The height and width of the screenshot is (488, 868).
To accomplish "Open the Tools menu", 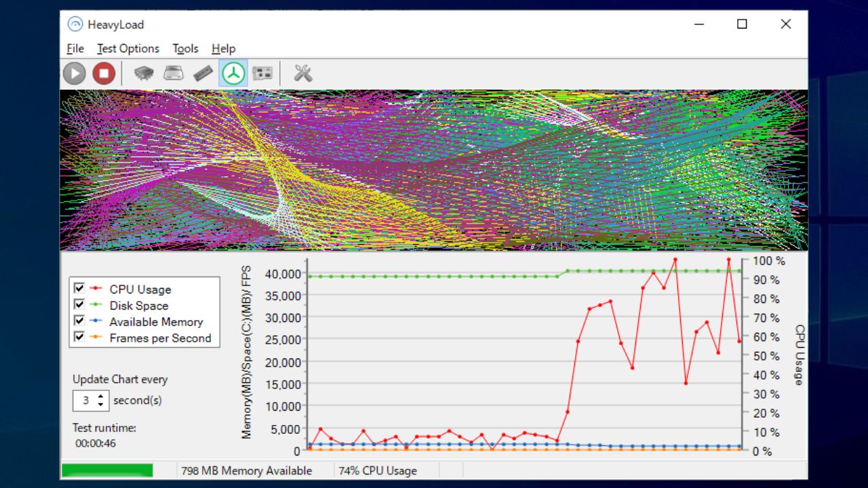I will point(185,49).
